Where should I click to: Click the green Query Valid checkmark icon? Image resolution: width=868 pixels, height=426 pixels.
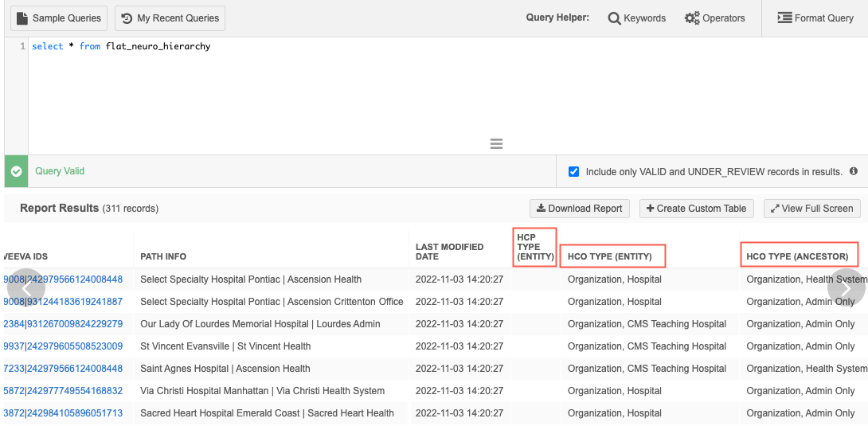[x=16, y=171]
